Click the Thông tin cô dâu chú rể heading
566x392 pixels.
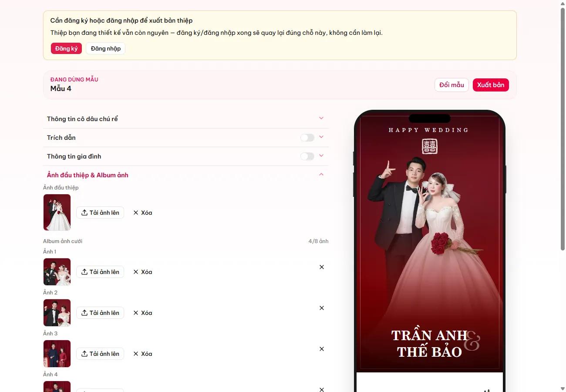point(82,119)
